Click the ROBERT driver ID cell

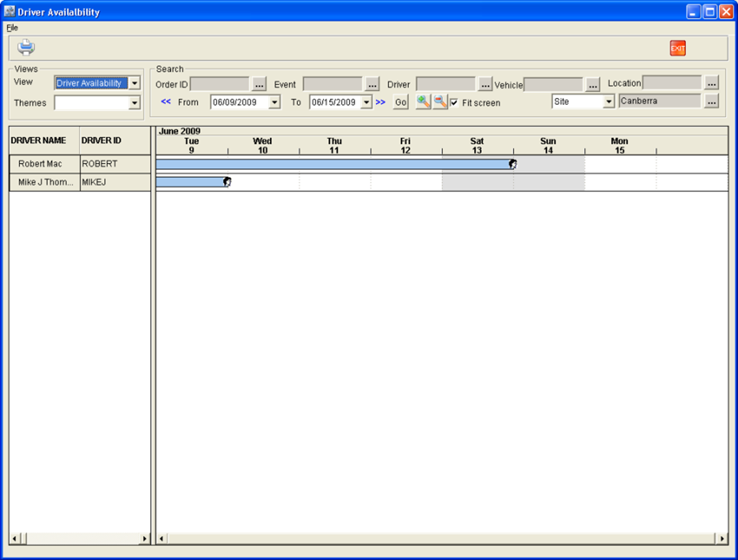coord(115,164)
